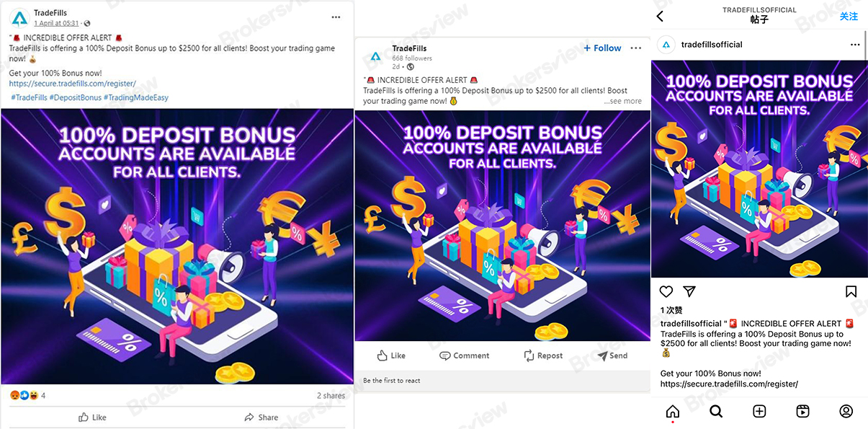Image resolution: width=868 pixels, height=429 pixels.
Task: Bookmark the Instagram post
Action: click(851, 291)
